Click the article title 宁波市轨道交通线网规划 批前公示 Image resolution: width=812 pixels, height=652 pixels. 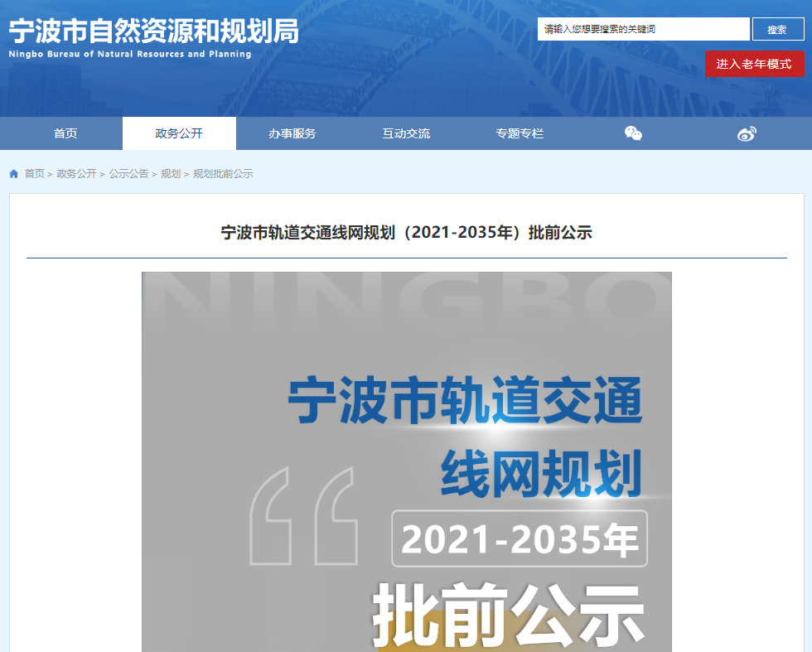coord(407,233)
